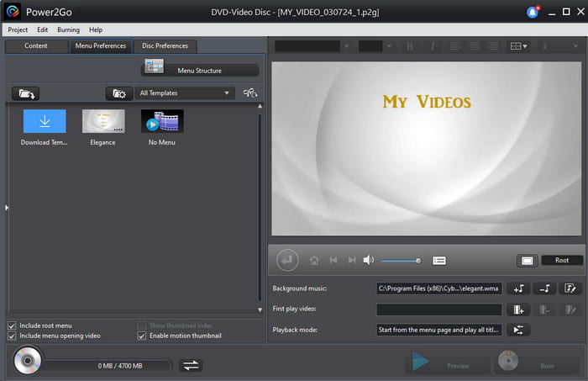This screenshot has height=381, width=588.
Task: Click the First play video field
Action: point(439,310)
